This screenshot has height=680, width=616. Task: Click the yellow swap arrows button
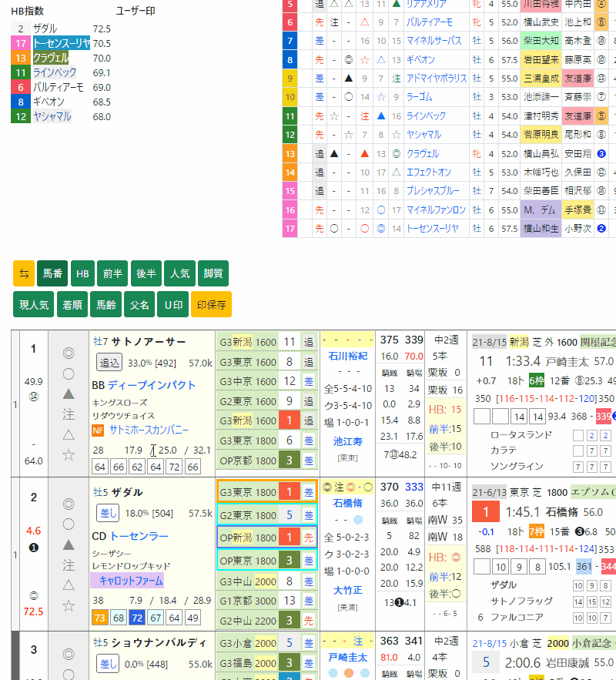click(x=24, y=273)
